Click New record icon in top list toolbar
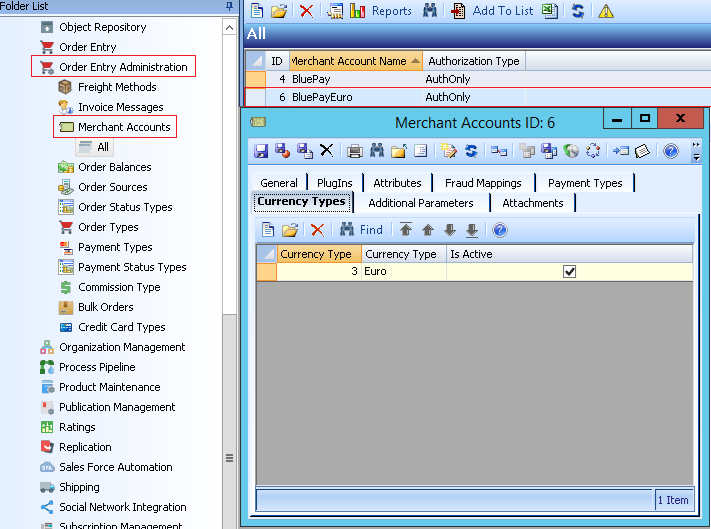 257,10
